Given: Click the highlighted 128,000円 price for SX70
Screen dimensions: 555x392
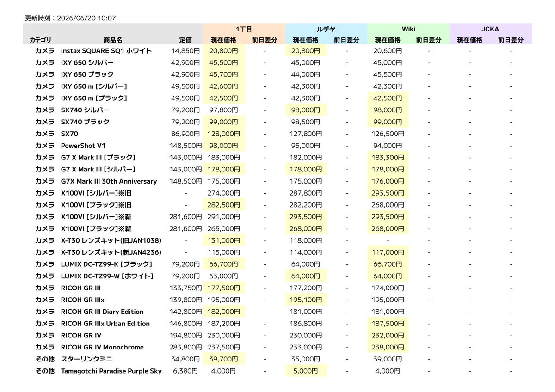Looking at the screenshot, I should [x=224, y=134].
